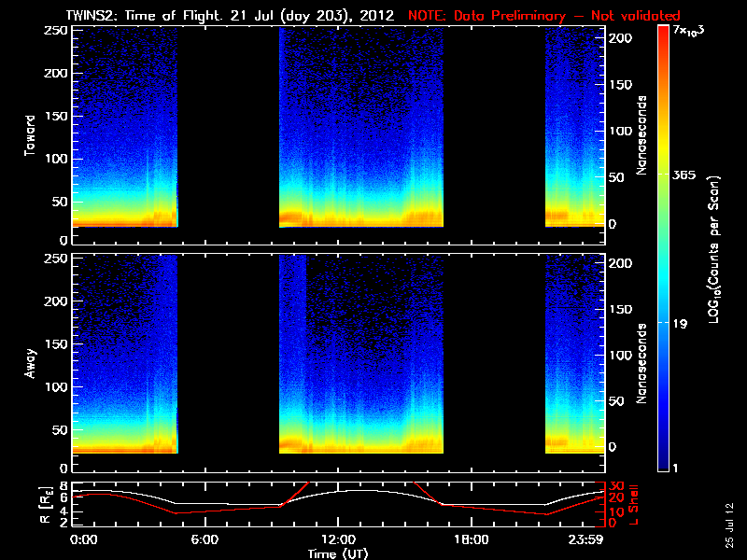Screen dimensions: 747x560
Task: Click the red 'Data Preliminary' note
Action: tap(544, 15)
